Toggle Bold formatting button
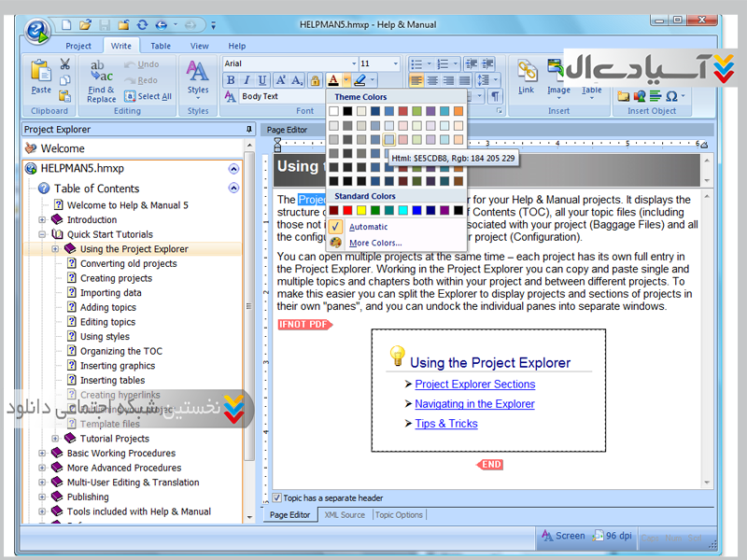The width and height of the screenshot is (747, 560). 231,81
